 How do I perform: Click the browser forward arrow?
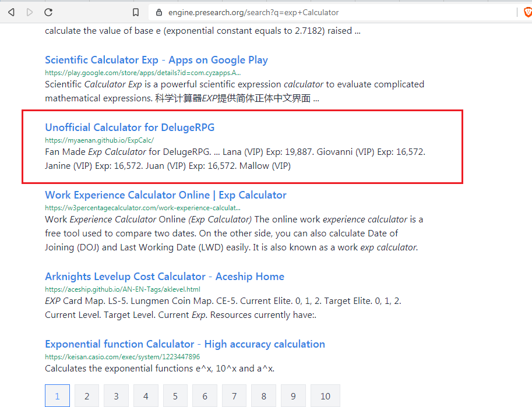point(30,13)
